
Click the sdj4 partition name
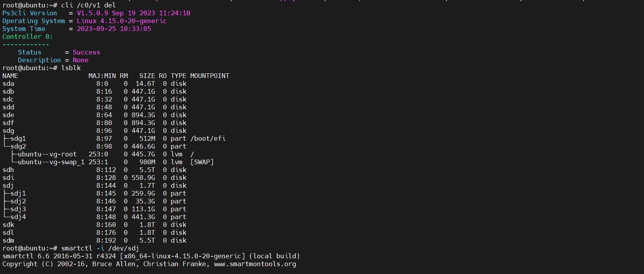click(x=18, y=217)
